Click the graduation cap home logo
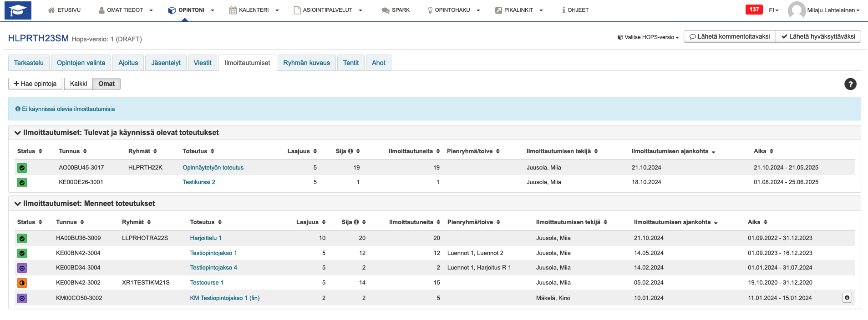The image size is (868, 320). 18,10
